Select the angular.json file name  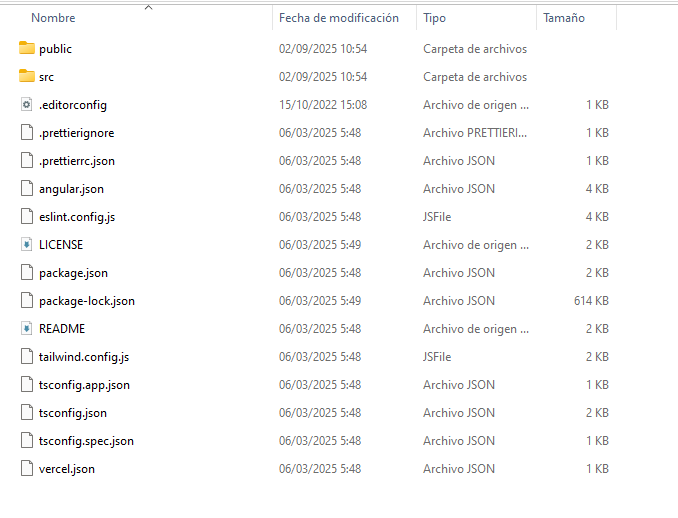tap(71, 188)
